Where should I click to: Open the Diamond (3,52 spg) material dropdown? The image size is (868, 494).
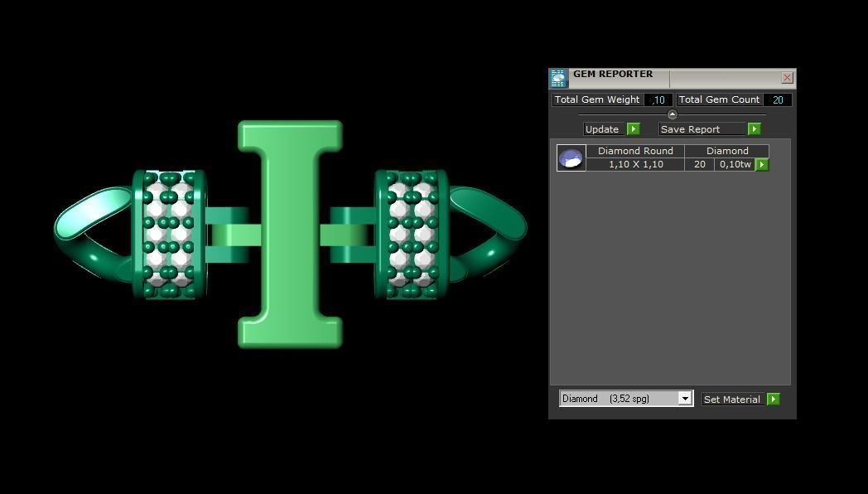tap(626, 398)
